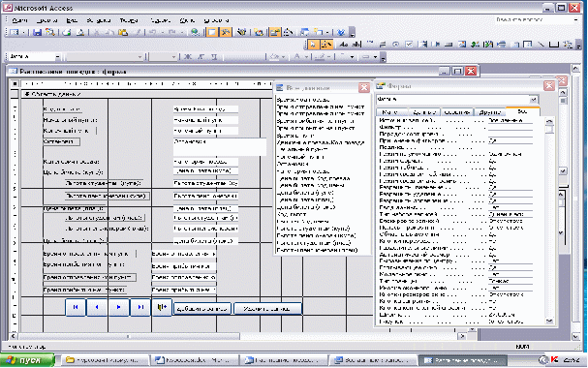Click the Fill/Back Color button
The image size is (588, 368).
[x=275, y=57]
